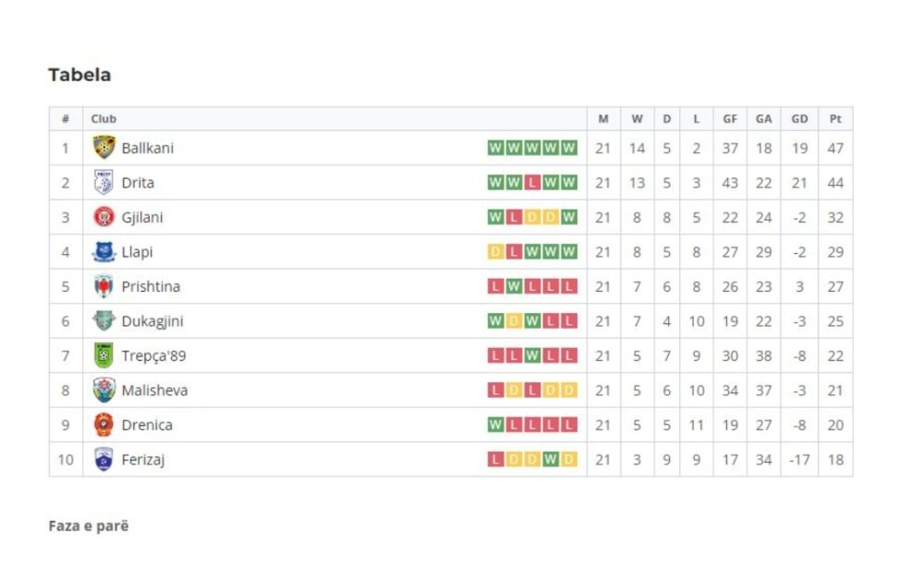Image resolution: width=924 pixels, height=567 pixels.
Task: Click the Ferizaj club crest icon
Action: pyautogui.click(x=103, y=459)
